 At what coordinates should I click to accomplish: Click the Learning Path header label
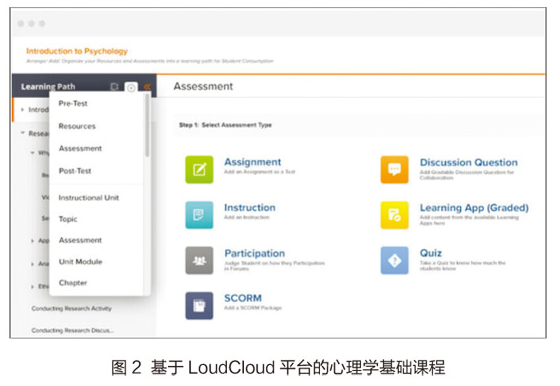pos(48,87)
